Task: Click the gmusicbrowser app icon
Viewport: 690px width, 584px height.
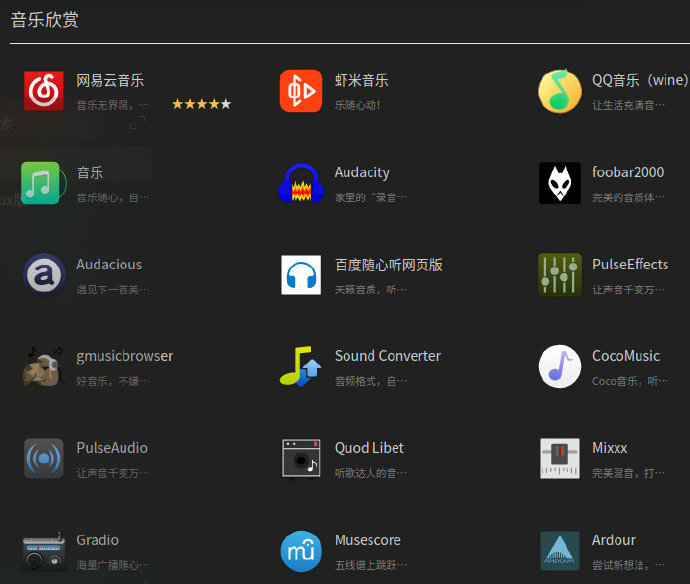Action: (43, 367)
